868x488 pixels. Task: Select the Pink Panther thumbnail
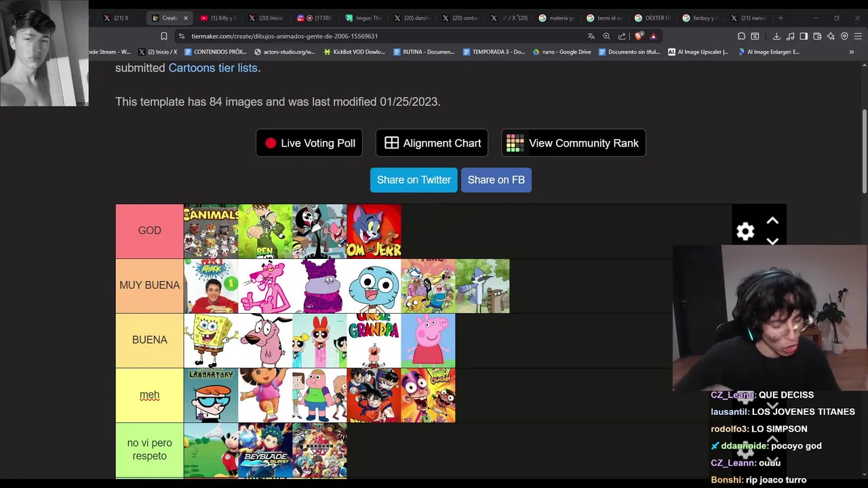tap(265, 286)
